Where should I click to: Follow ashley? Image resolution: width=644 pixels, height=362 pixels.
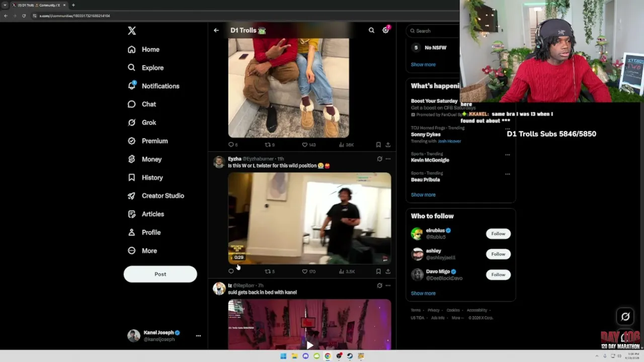498,254
